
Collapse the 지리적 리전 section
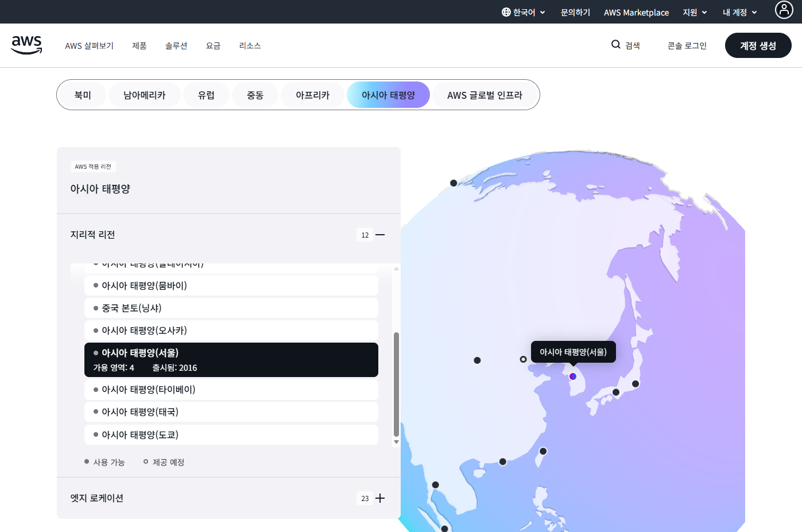380,235
